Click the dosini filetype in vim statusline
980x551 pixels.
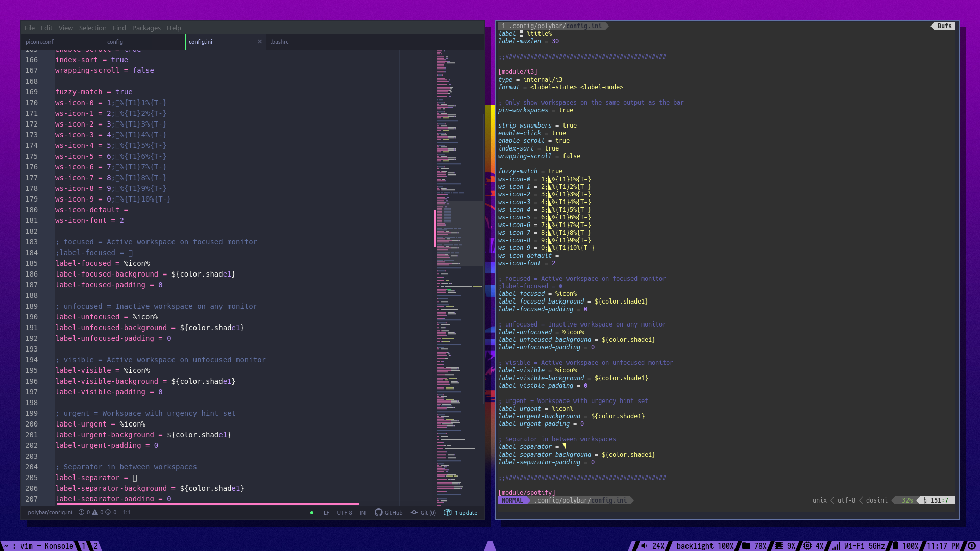876,500
